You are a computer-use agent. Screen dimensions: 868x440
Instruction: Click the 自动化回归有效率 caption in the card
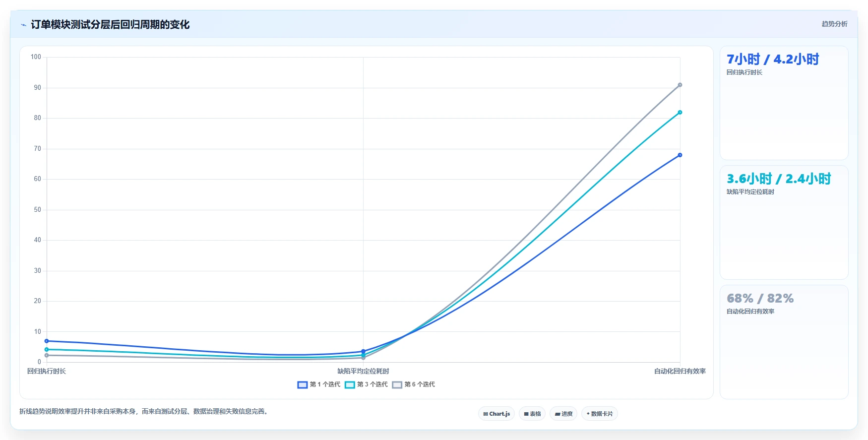click(750, 312)
